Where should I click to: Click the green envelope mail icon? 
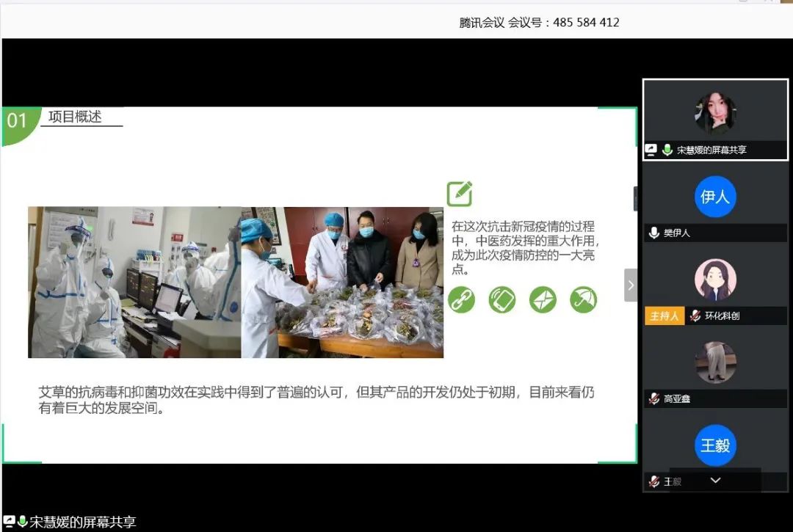coord(543,299)
